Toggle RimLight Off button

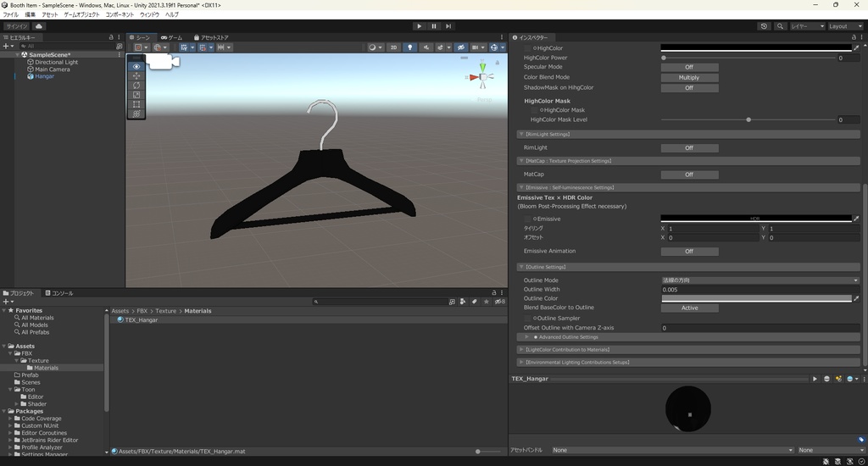(x=689, y=147)
